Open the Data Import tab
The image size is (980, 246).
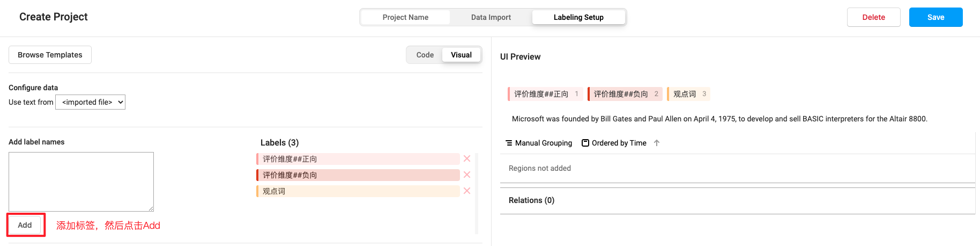point(491,17)
